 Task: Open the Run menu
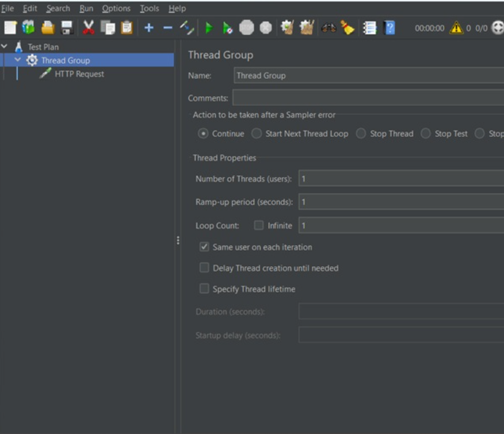(86, 9)
